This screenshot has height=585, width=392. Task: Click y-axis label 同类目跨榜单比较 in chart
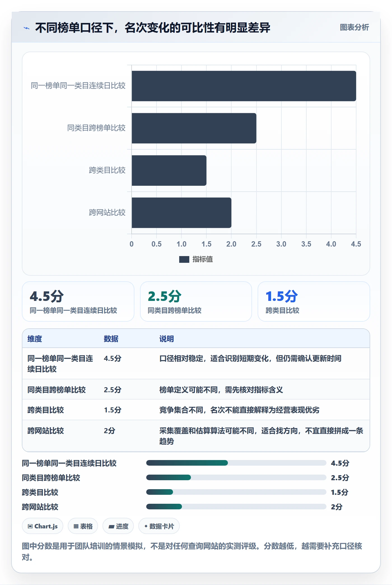[96, 128]
